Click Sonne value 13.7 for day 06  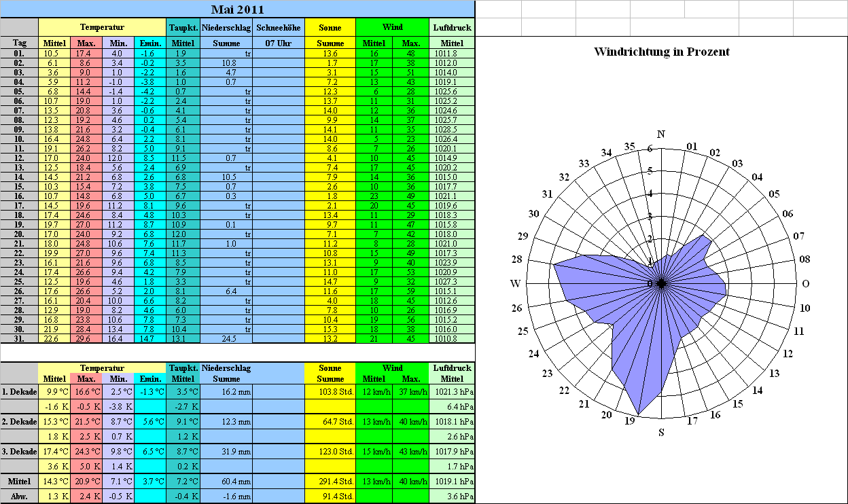[x=330, y=101]
